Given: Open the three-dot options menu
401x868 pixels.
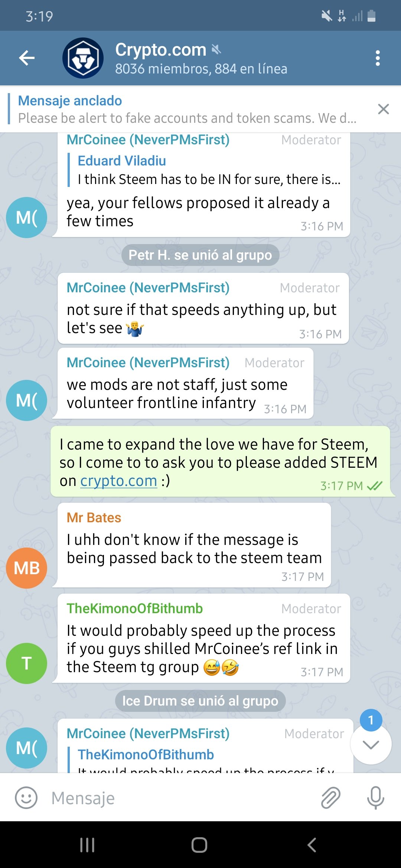Looking at the screenshot, I should [x=378, y=58].
